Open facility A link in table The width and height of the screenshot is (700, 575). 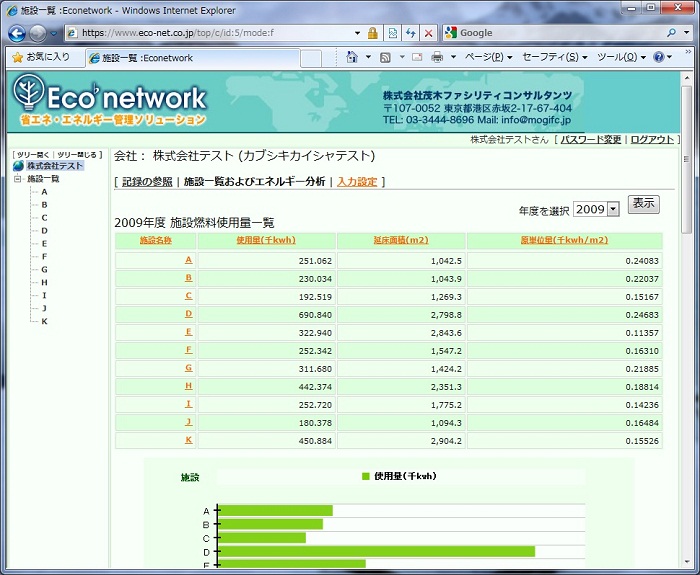point(189,260)
